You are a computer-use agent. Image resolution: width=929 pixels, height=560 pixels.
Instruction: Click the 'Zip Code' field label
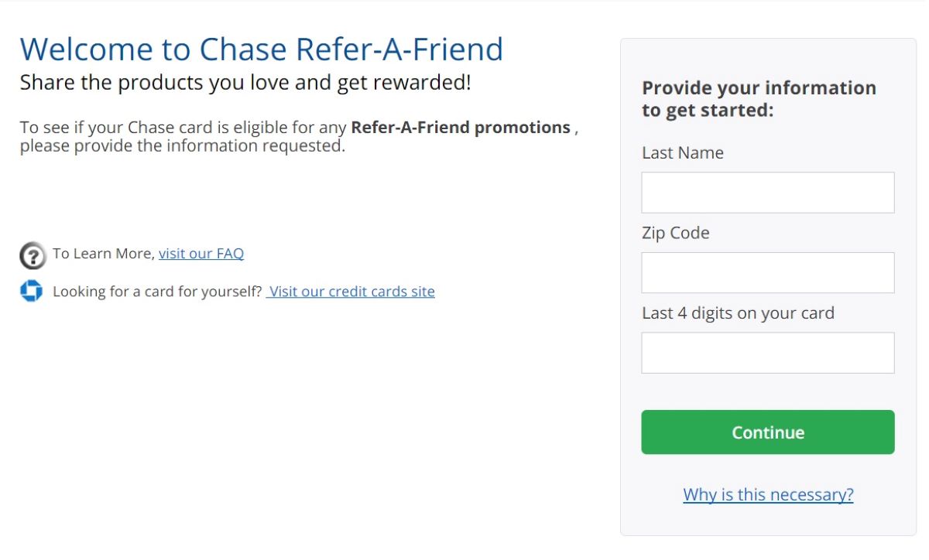pyautogui.click(x=675, y=233)
